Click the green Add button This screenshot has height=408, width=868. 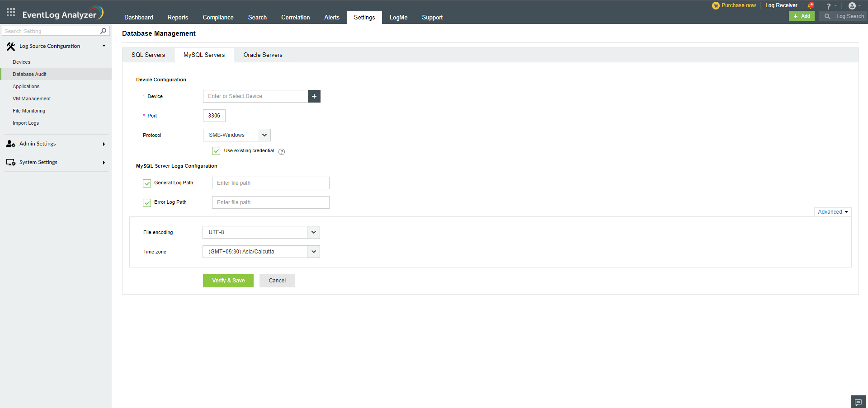click(802, 16)
